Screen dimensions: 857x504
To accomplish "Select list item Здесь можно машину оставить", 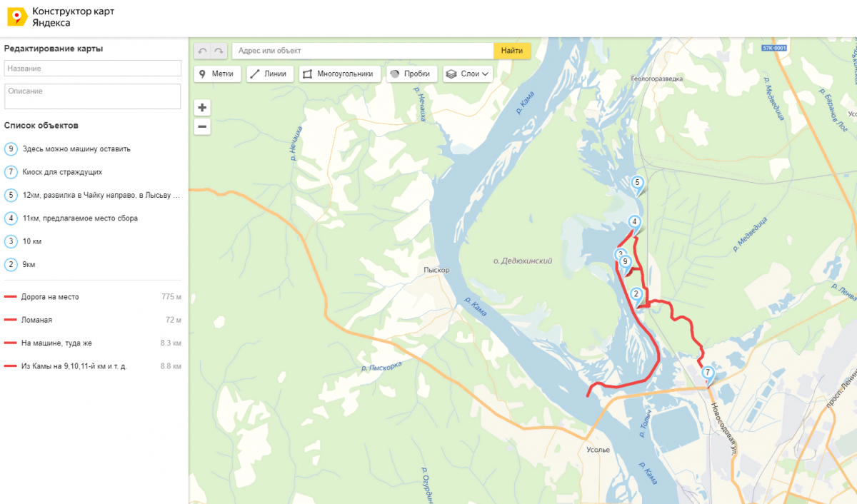I will pos(91,149).
